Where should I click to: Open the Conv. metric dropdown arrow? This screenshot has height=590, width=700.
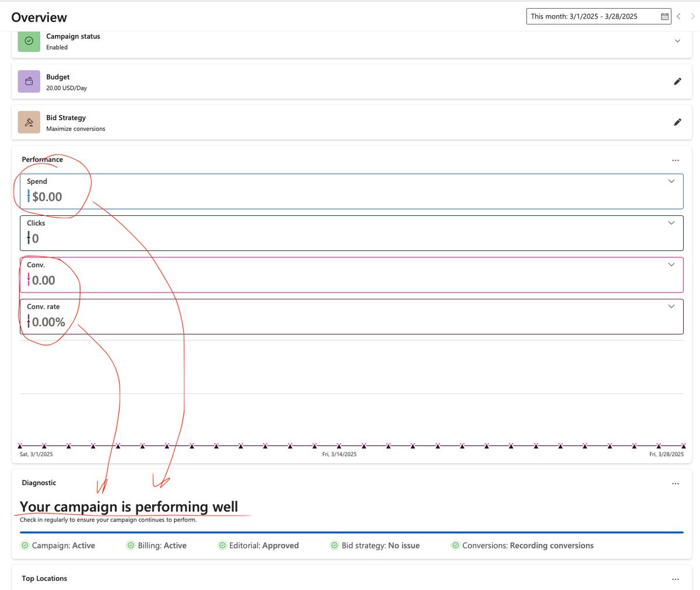[671, 264]
